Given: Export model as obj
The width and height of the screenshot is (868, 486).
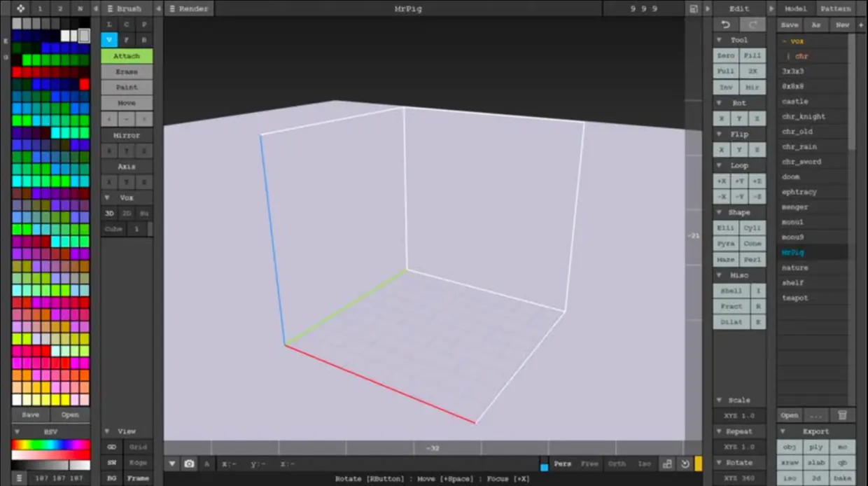Looking at the screenshot, I should [790, 447].
